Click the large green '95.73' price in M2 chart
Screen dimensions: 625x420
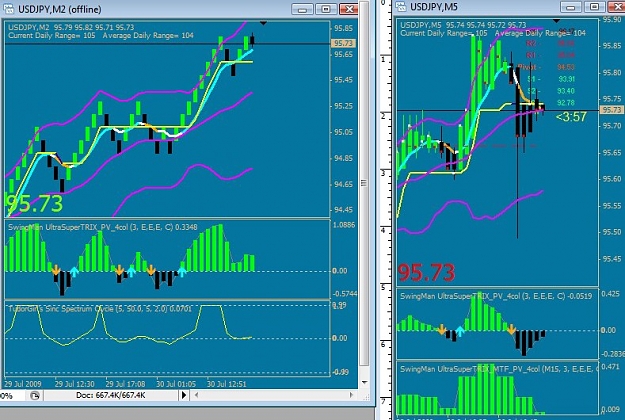[x=35, y=203]
